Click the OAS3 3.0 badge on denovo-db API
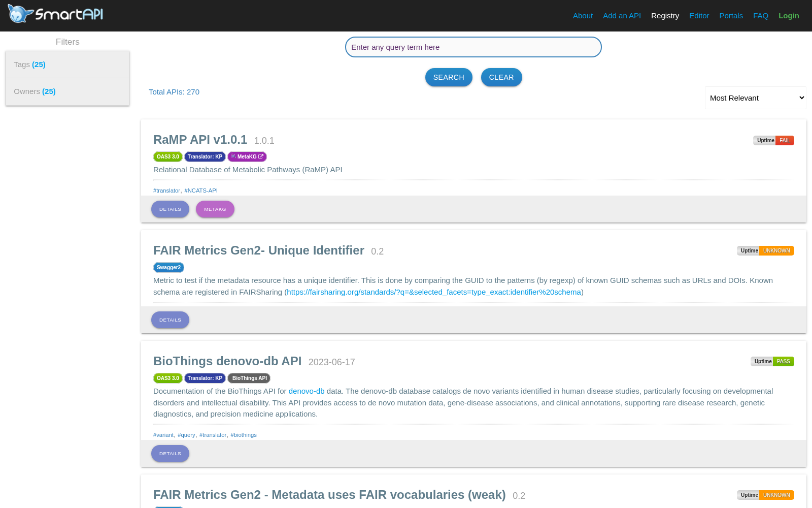 168,378
